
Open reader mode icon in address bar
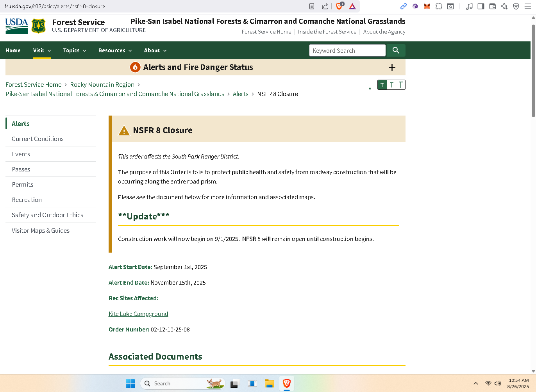pos(312,6)
